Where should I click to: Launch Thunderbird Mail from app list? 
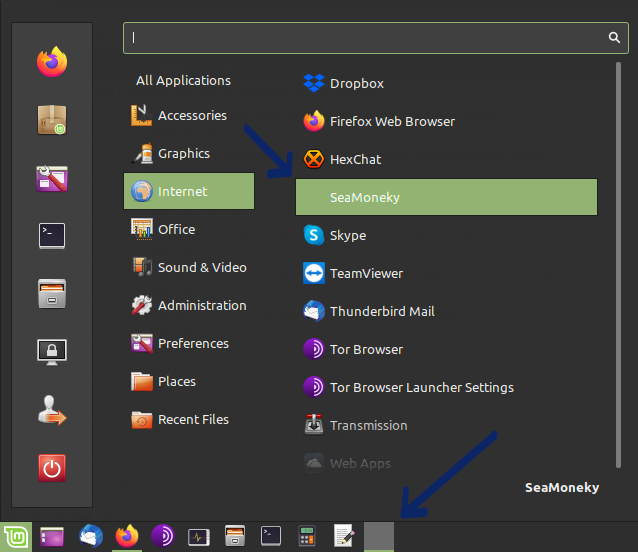tap(446, 312)
